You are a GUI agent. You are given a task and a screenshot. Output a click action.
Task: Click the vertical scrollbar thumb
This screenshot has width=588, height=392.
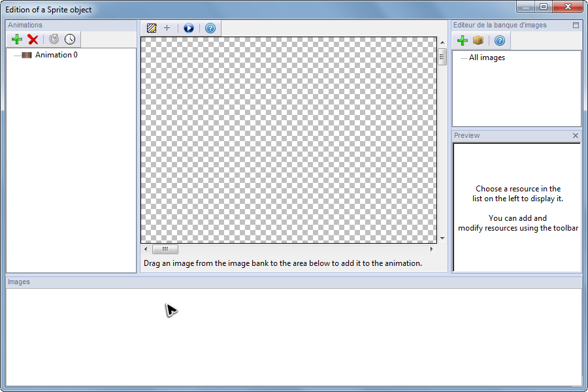442,57
